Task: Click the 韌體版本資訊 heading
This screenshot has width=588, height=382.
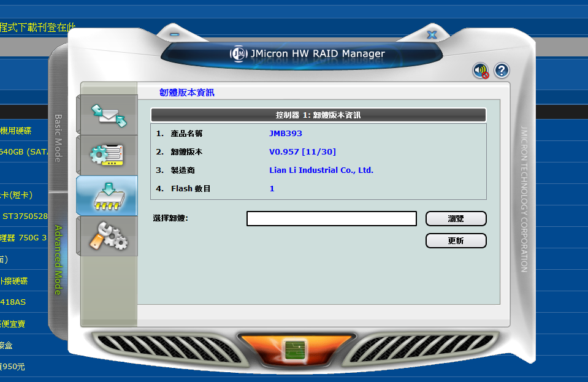Action: pos(187,93)
